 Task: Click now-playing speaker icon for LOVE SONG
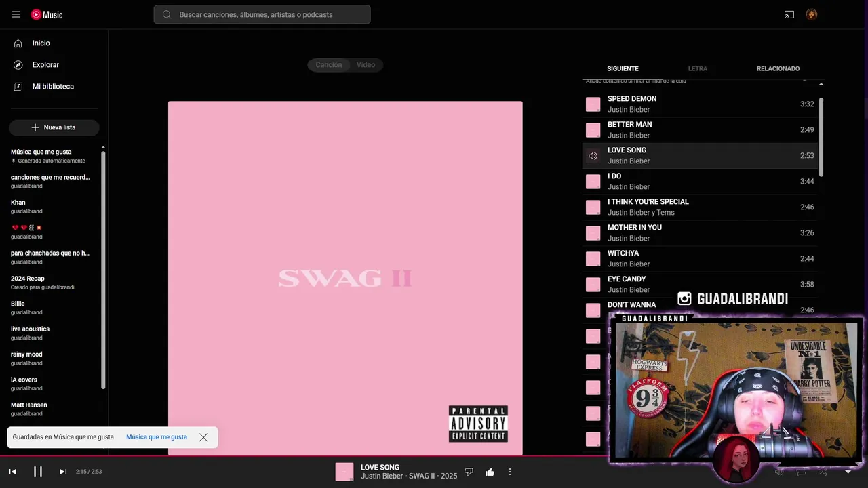593,156
